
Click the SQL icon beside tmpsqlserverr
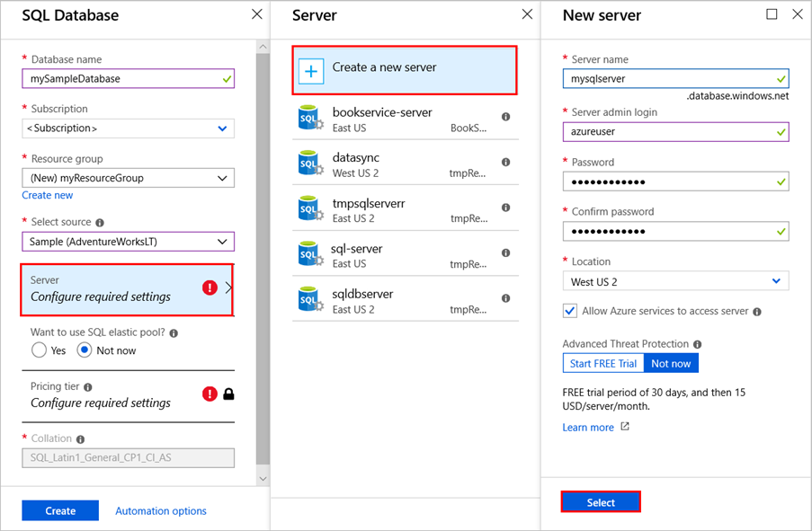pyautogui.click(x=311, y=208)
